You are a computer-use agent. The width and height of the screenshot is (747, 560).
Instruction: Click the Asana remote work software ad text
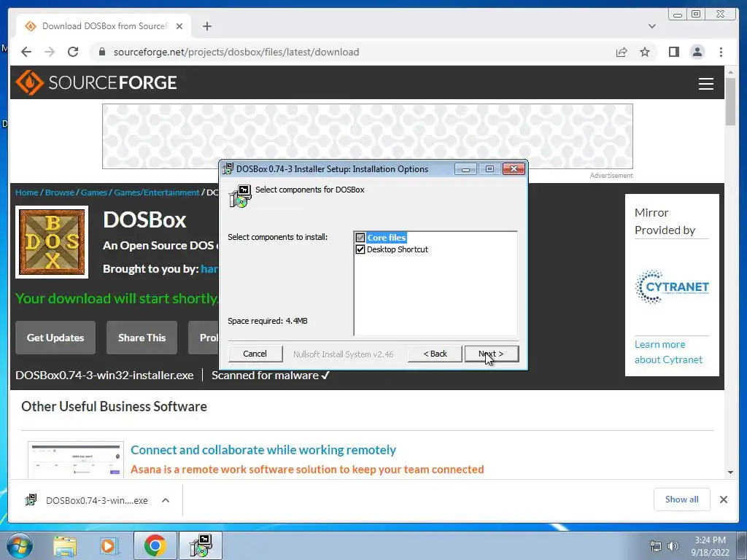307,470
